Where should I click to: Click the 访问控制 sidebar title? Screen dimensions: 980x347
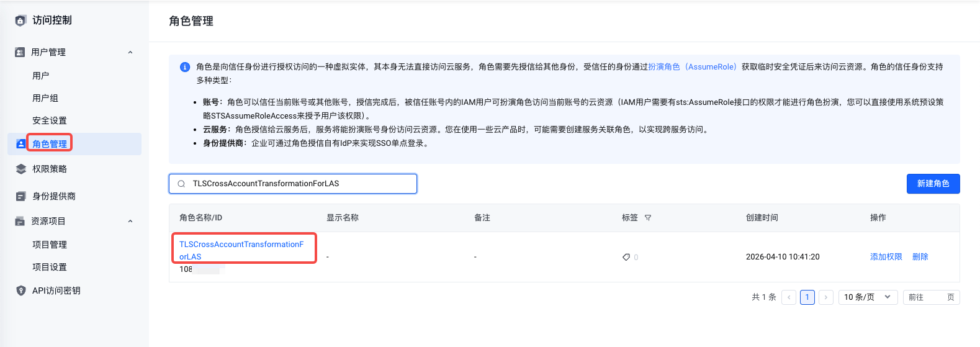coord(52,20)
